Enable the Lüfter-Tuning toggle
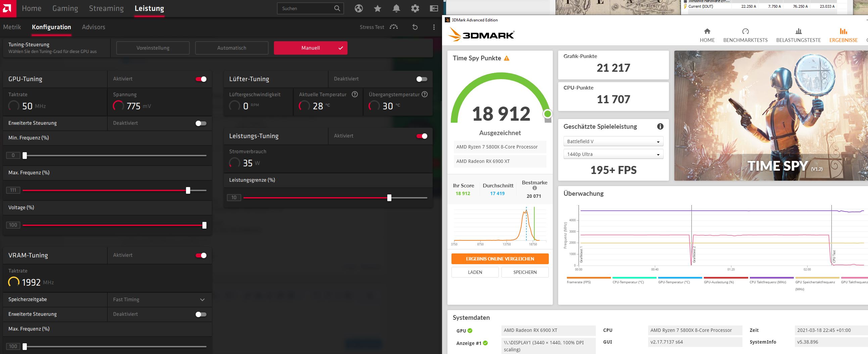The height and width of the screenshot is (354, 868). coord(422,79)
